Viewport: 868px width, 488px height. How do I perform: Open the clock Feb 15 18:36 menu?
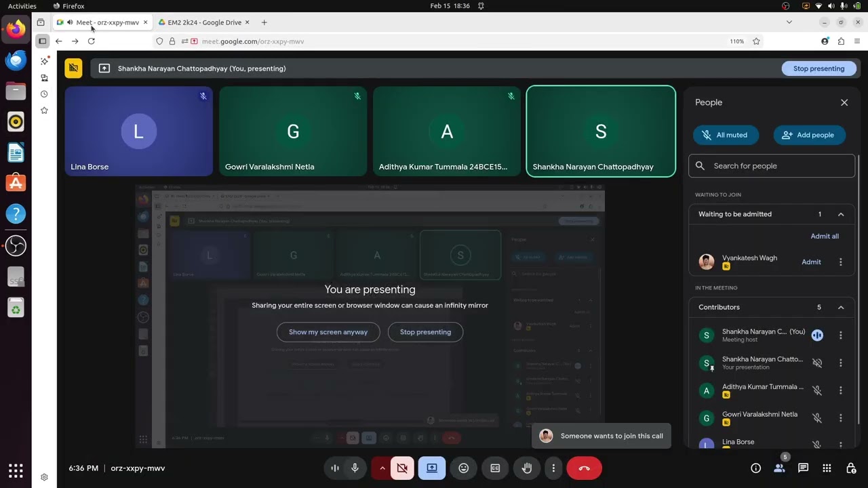coord(450,6)
